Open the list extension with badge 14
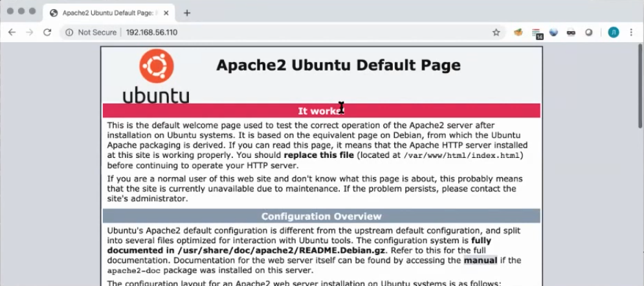 click(x=537, y=33)
